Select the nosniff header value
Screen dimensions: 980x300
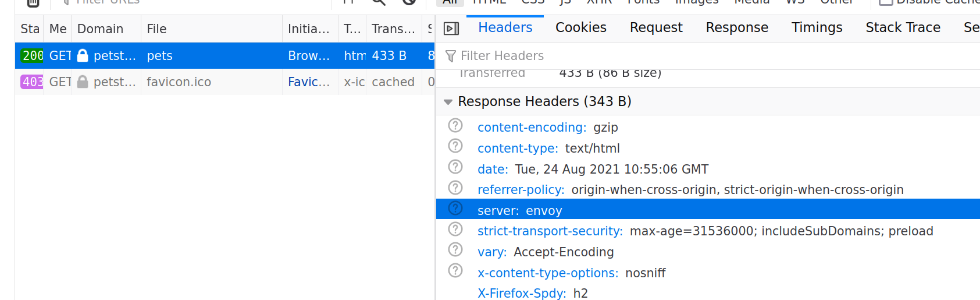(x=645, y=273)
